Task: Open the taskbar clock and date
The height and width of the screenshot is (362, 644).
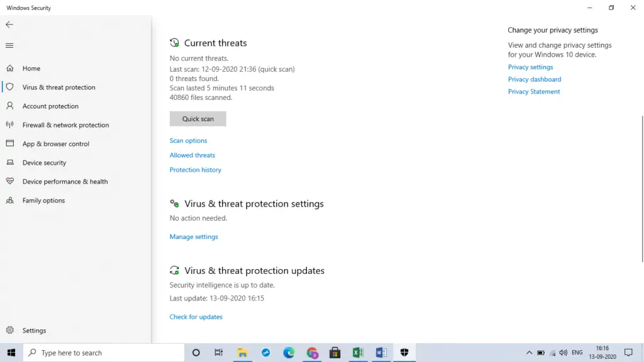Action: click(602, 353)
